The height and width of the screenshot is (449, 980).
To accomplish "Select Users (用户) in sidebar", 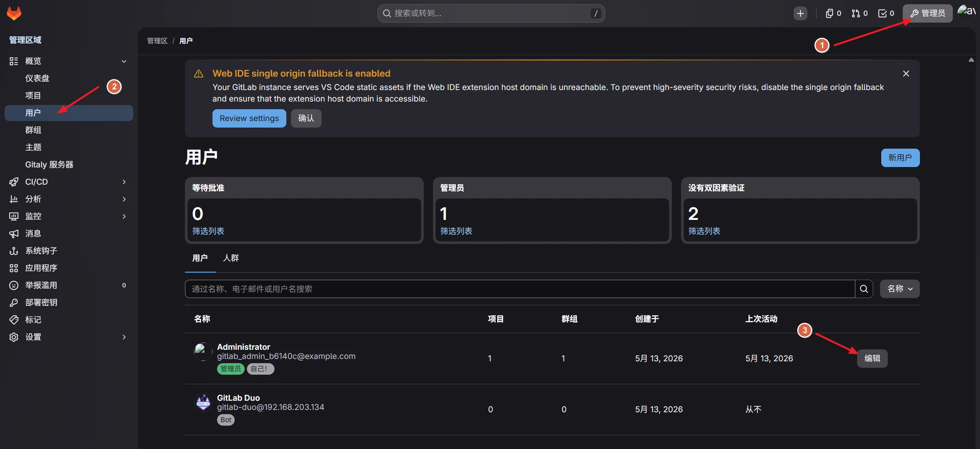I will pyautogui.click(x=69, y=113).
